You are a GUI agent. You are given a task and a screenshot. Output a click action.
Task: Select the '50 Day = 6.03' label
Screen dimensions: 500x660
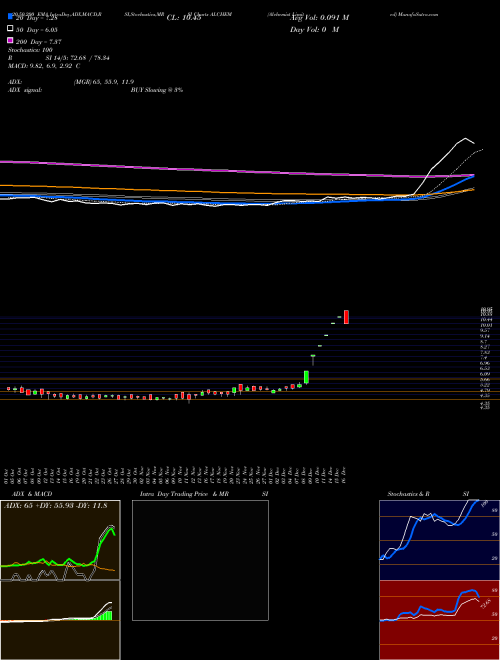click(36, 29)
